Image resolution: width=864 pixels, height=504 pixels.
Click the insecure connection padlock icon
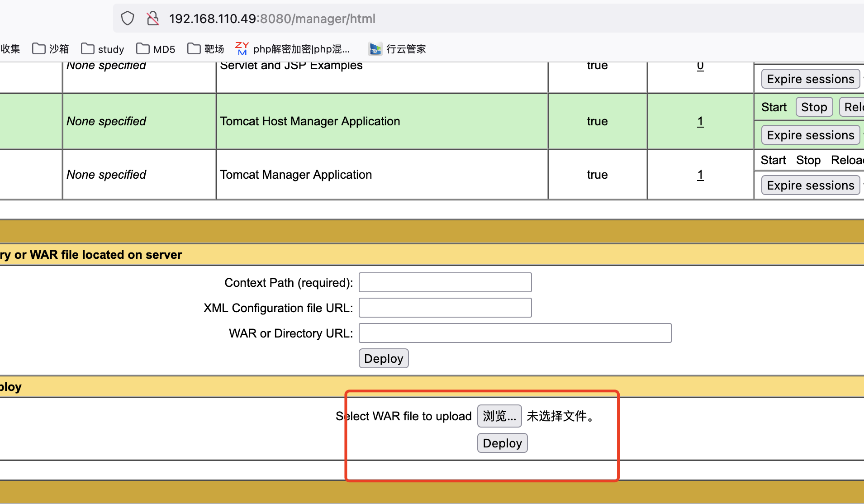pyautogui.click(x=153, y=19)
